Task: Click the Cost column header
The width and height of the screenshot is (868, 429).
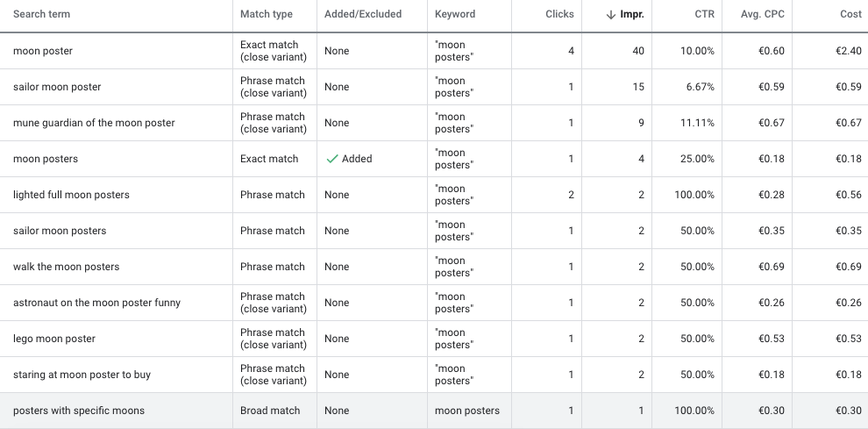Action: click(x=850, y=14)
